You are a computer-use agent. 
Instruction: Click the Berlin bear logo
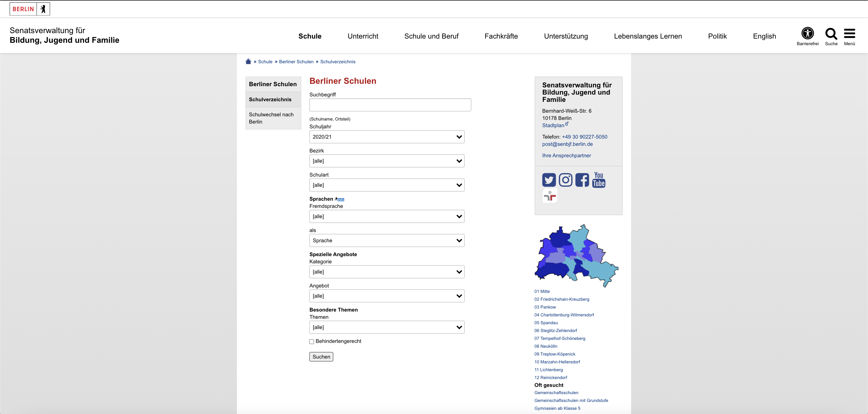[x=43, y=9]
